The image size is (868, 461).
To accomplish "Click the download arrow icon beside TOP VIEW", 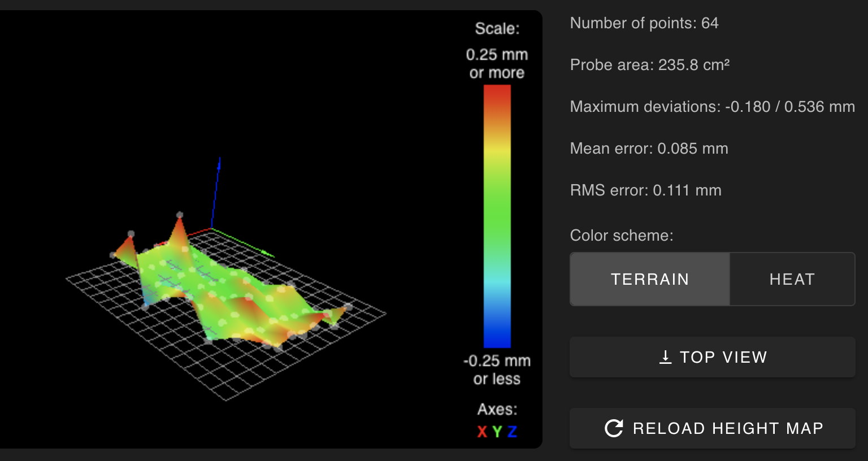I will 666,357.
